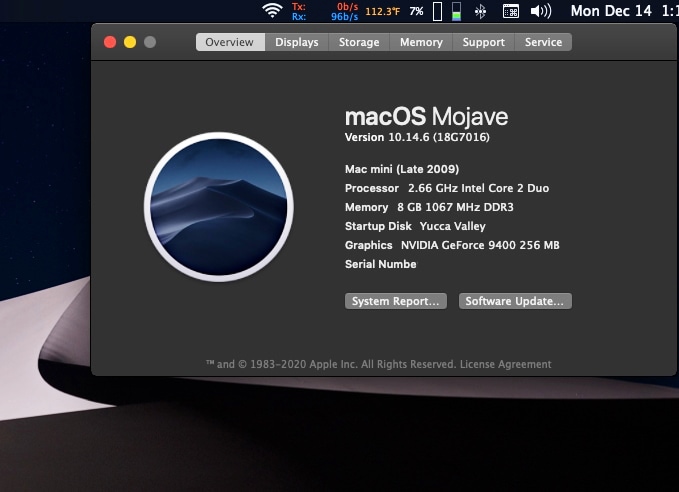The image size is (679, 492).
Task: Go to the Support tab
Action: pyautogui.click(x=484, y=42)
